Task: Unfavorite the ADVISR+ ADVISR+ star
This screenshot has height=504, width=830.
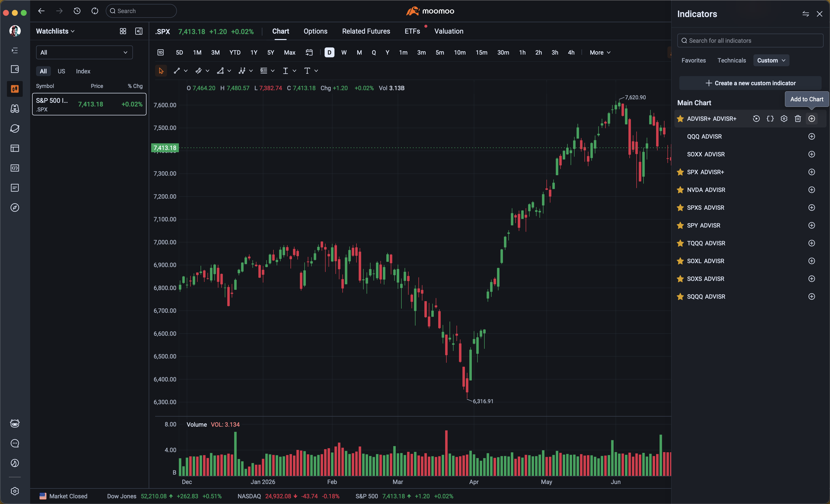Action: tap(681, 119)
